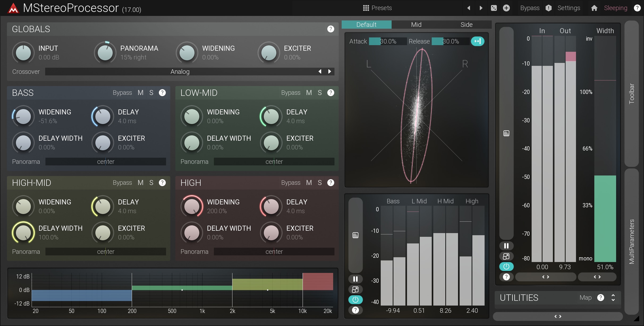Select next Crossover type arrow
Screen dimensions: 644x326
pos(330,71)
